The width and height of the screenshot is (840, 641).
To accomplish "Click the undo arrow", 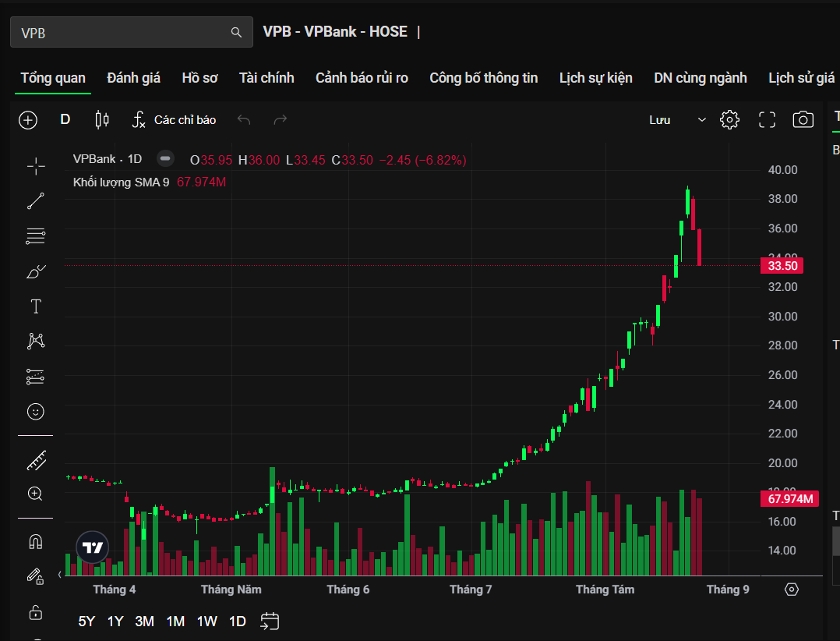I will pos(244,119).
